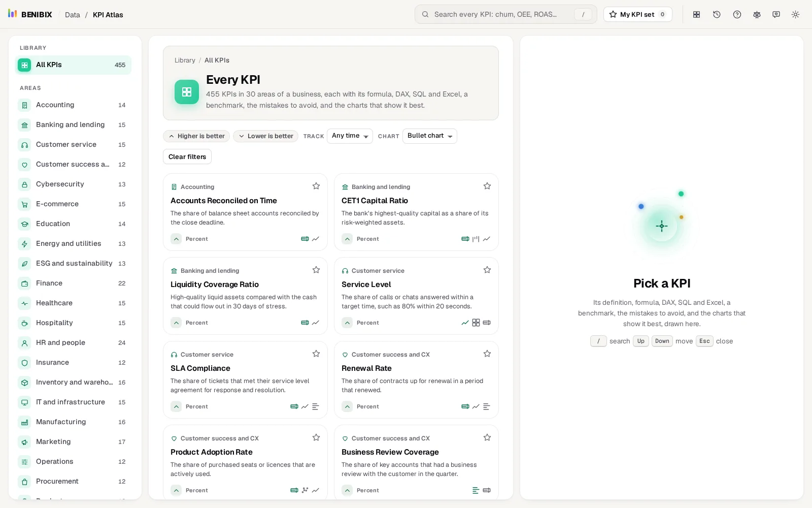Toggle the Higher is better filter
This screenshot has height=508, width=812.
[x=196, y=136]
